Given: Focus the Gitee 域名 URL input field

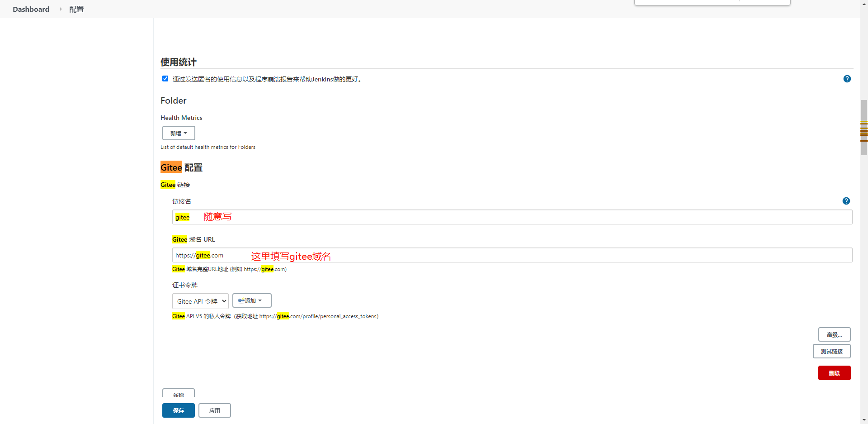Looking at the screenshot, I should (512, 255).
